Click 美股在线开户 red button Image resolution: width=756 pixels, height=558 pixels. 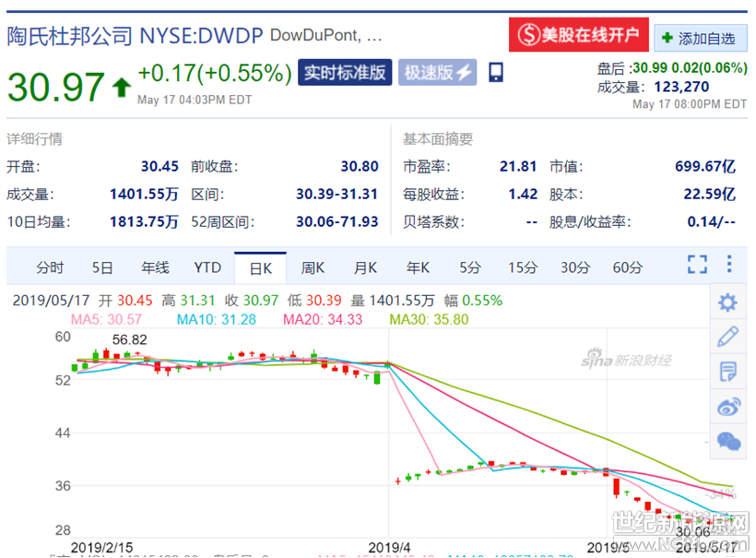[x=579, y=34]
